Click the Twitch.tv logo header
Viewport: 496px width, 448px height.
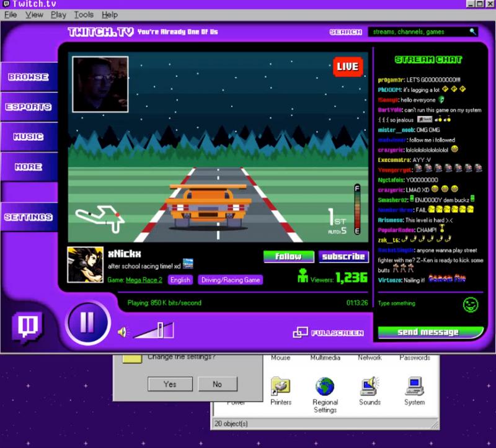tap(100, 32)
